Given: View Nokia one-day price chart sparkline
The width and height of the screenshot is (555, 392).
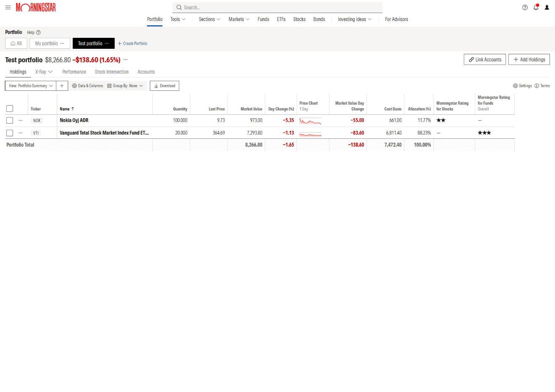Looking at the screenshot, I should coord(310,121).
